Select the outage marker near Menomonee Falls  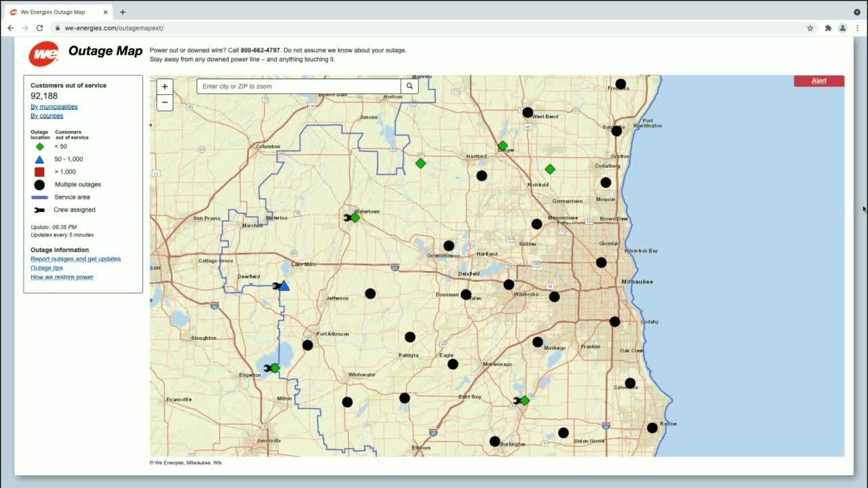(536, 224)
